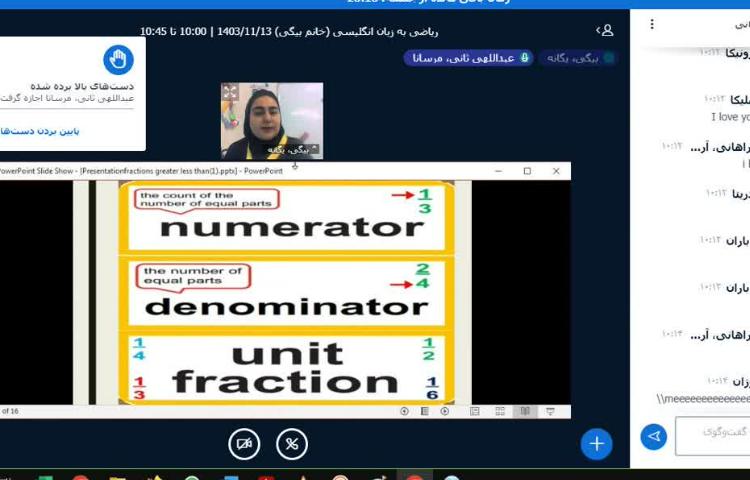
Task: Click the 'I love yo' chat message
Action: (x=730, y=117)
